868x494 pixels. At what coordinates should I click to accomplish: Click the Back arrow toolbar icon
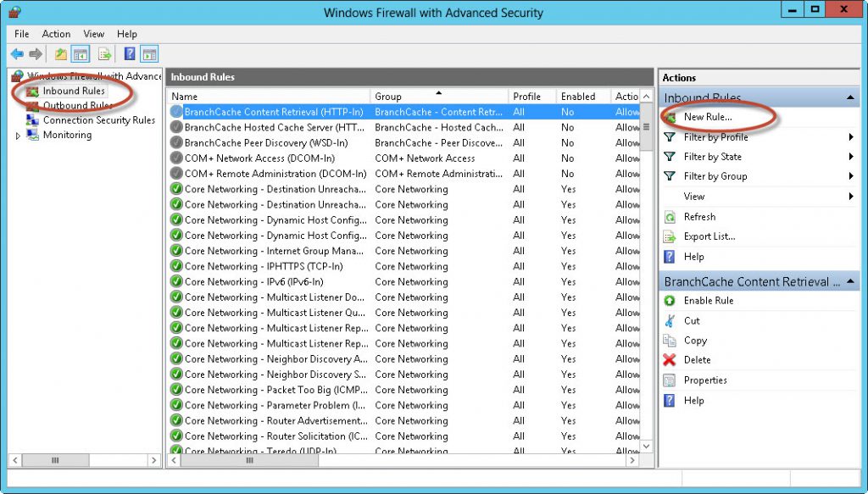(17, 54)
